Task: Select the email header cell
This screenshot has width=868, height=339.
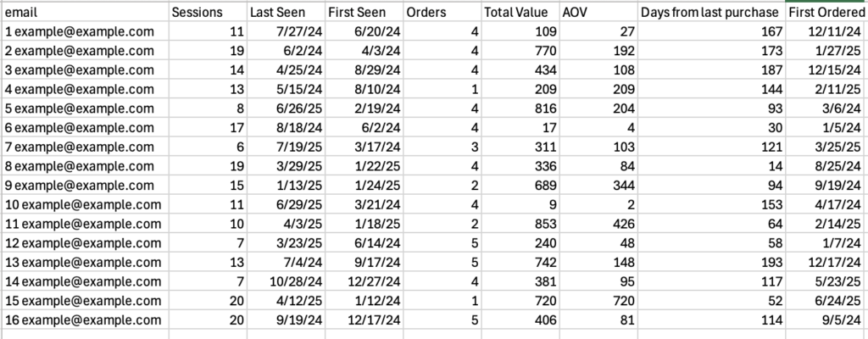Action: [86, 12]
